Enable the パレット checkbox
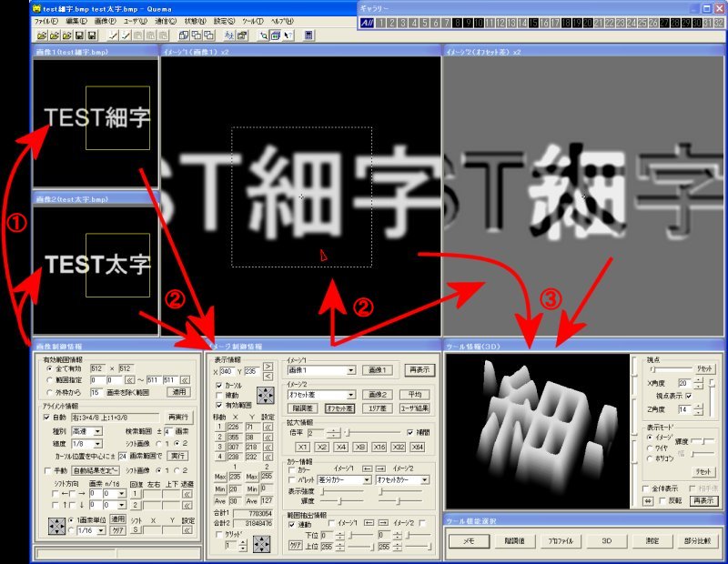Screen dimensions: 728x564 click(292, 479)
